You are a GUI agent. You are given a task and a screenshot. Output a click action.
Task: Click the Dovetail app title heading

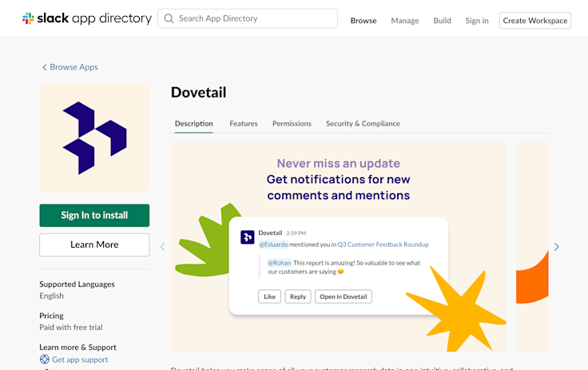pos(199,93)
